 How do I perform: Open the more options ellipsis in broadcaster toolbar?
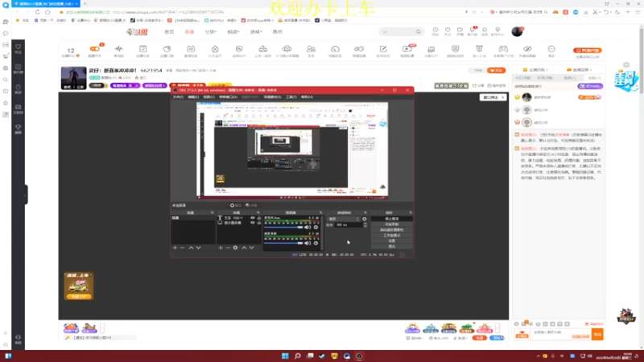[551, 51]
